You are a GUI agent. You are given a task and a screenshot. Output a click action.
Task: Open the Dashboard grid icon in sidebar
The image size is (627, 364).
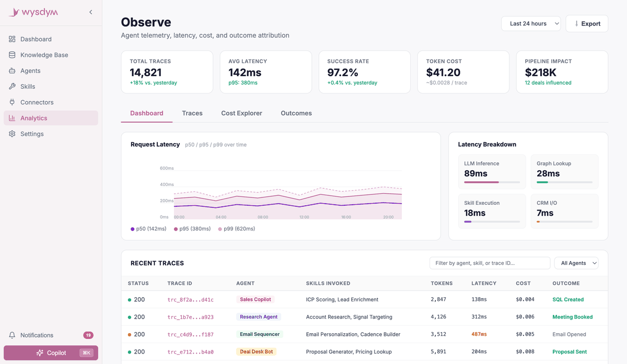pos(12,39)
